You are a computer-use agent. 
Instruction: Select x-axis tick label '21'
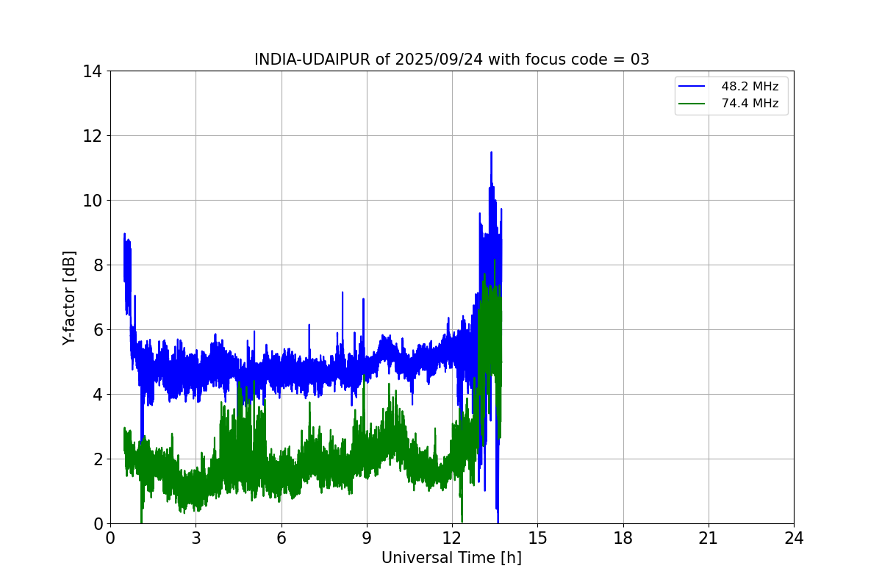point(709,538)
